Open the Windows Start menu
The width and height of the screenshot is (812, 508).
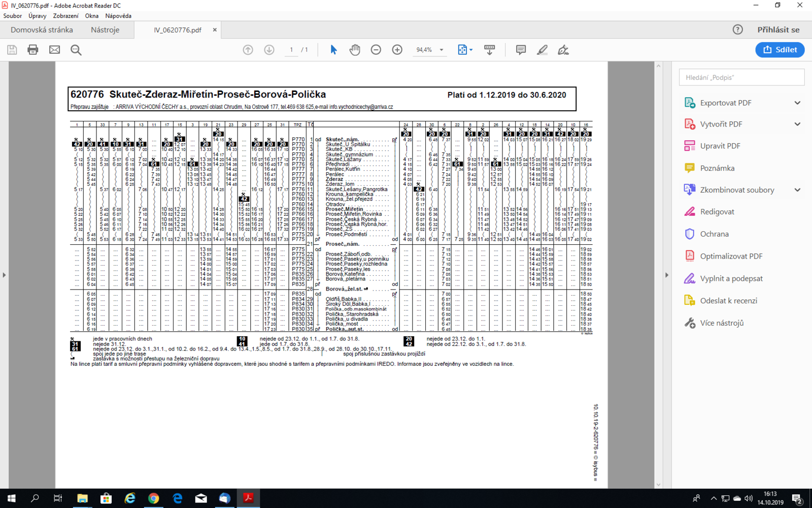coord(12,498)
